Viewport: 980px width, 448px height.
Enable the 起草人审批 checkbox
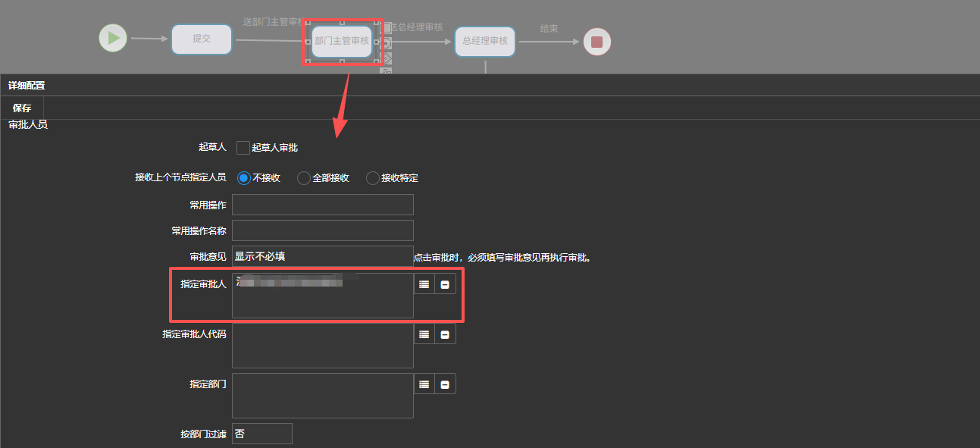tap(243, 148)
